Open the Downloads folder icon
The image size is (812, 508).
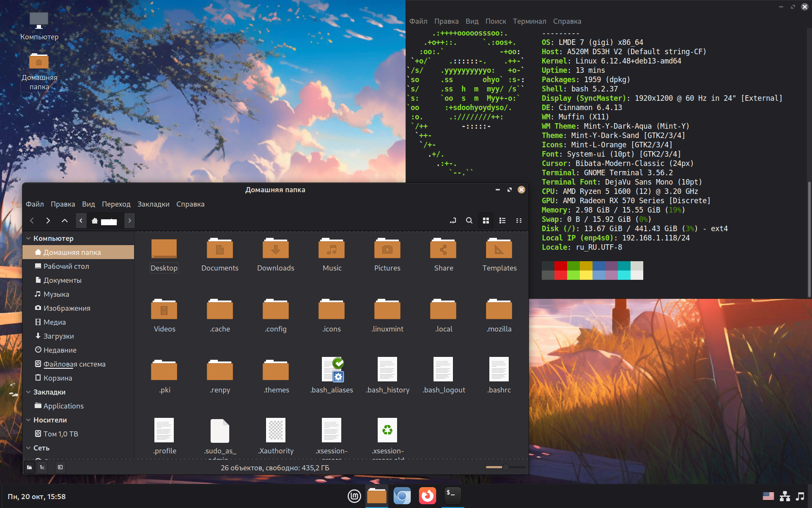pos(275,248)
